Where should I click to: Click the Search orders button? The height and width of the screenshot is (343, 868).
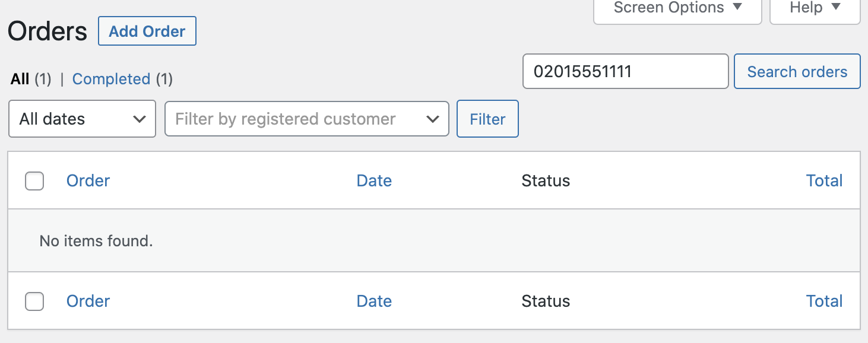(797, 71)
